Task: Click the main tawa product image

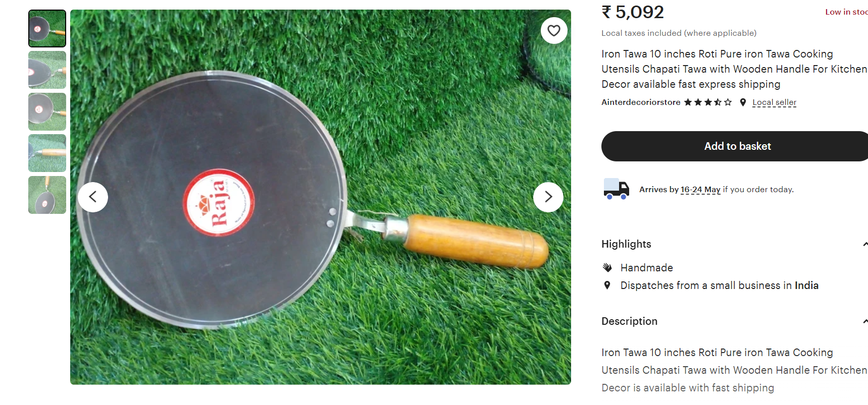Action: click(x=321, y=197)
